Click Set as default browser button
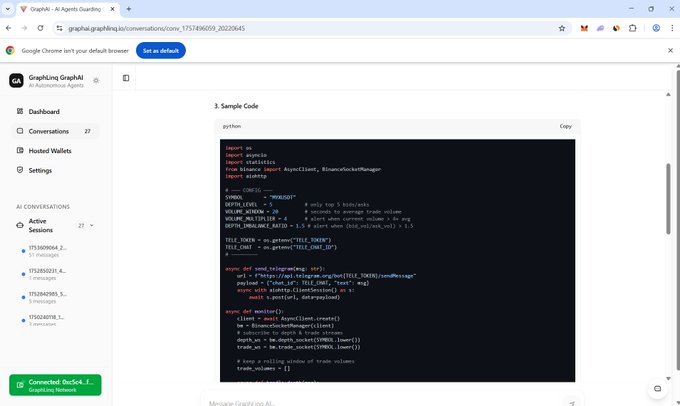Viewport: 680px width, 406px height. click(x=161, y=50)
